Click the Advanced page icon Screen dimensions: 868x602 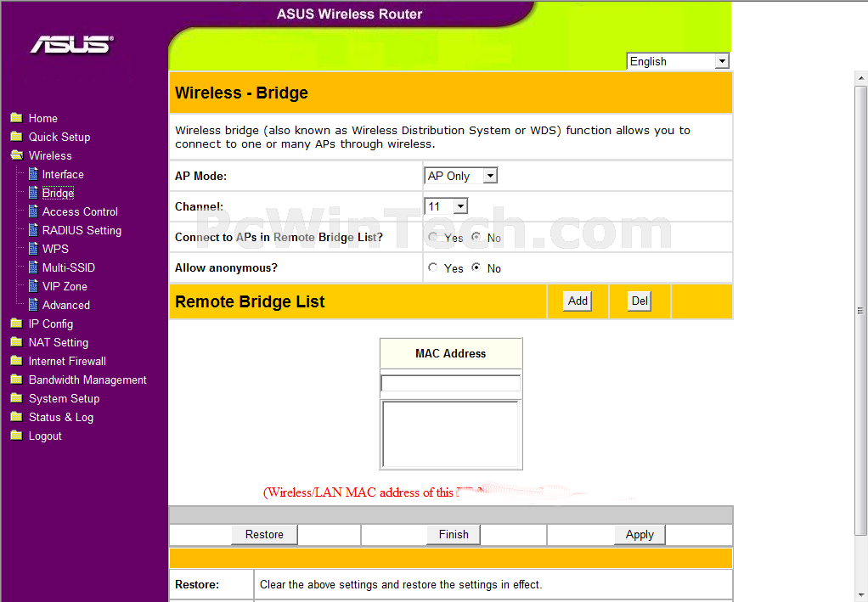click(33, 305)
